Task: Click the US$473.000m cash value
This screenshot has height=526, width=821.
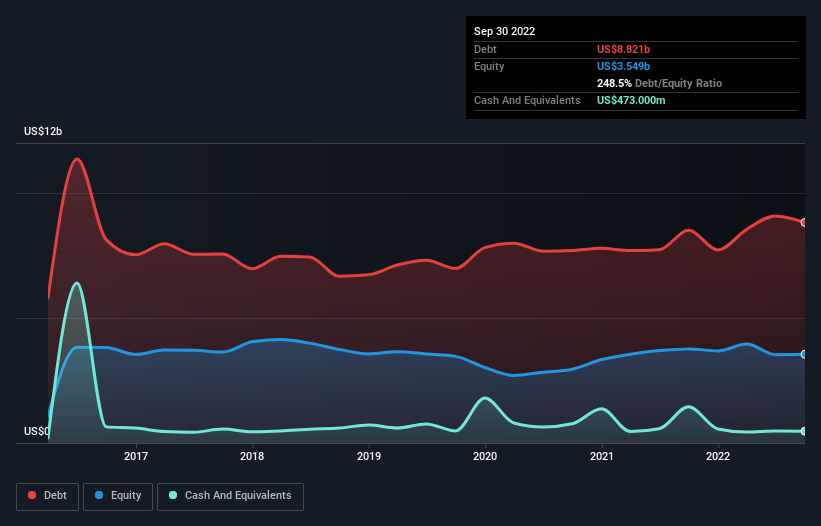Action: (631, 100)
